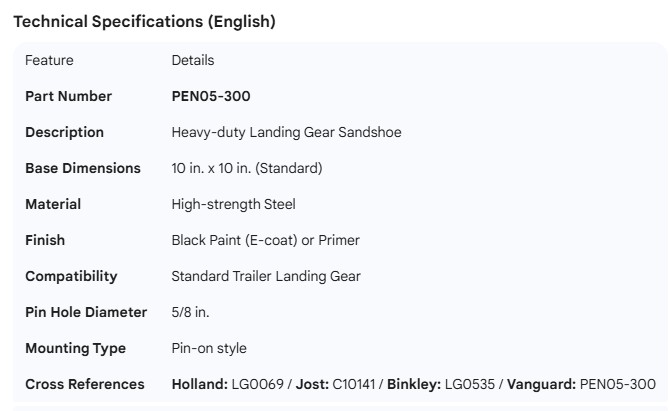Click Heavy-duty Landing Gear Sandshoe text
670x411 pixels.
[286, 132]
